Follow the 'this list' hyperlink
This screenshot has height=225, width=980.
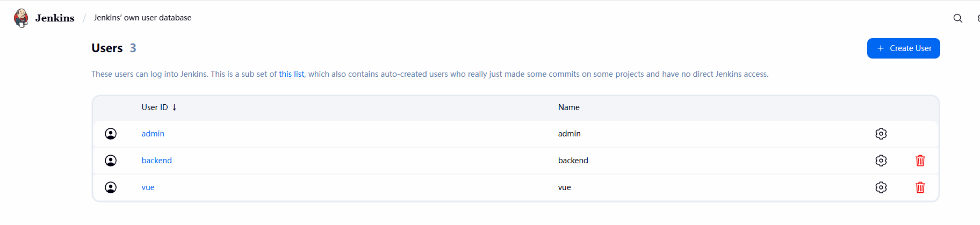tap(291, 74)
